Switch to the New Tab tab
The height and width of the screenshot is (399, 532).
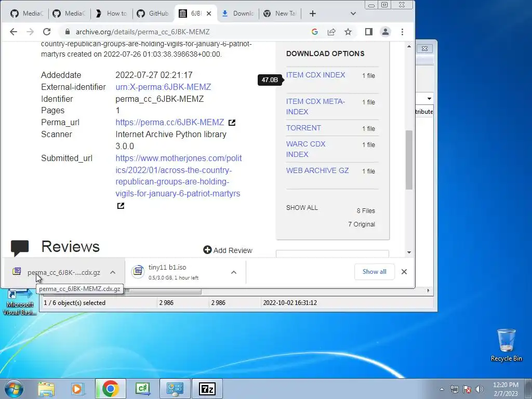[280, 14]
